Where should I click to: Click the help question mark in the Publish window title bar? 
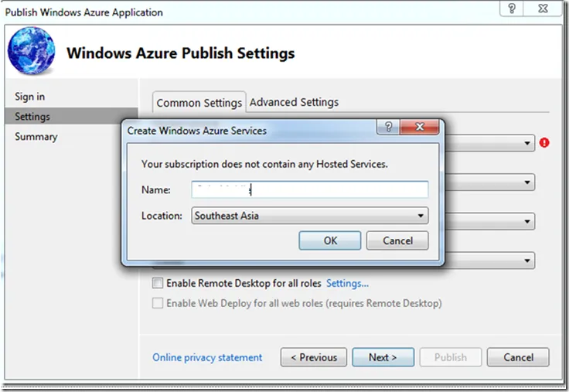click(x=512, y=8)
